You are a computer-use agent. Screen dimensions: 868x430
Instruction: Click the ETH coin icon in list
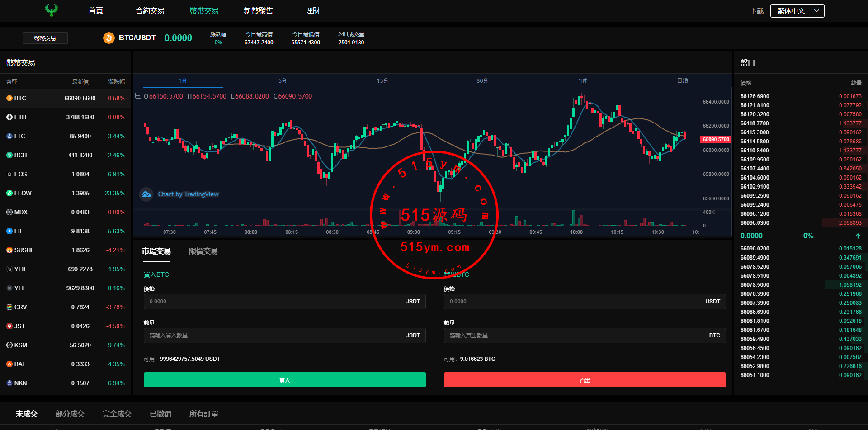coord(9,117)
